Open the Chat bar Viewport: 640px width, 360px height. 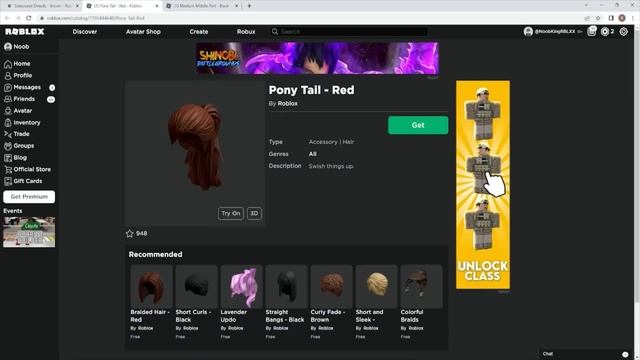coord(586,354)
